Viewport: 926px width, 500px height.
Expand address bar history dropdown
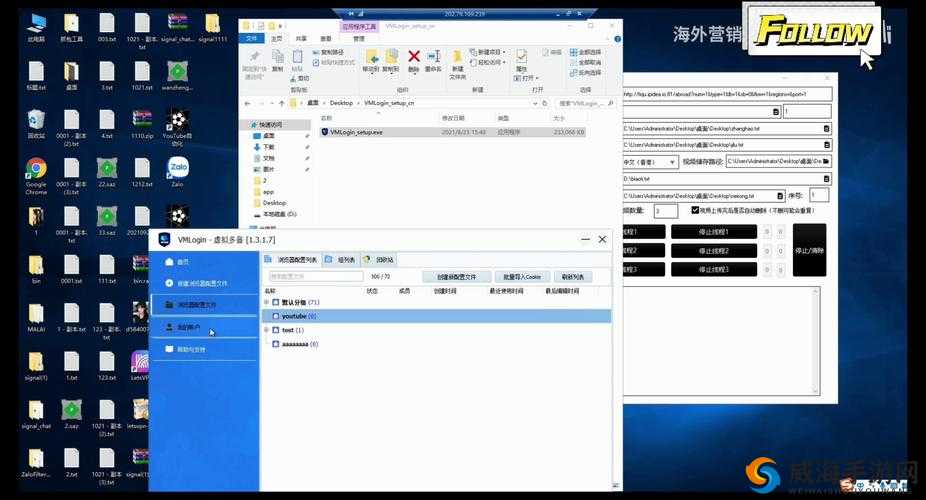(x=535, y=103)
